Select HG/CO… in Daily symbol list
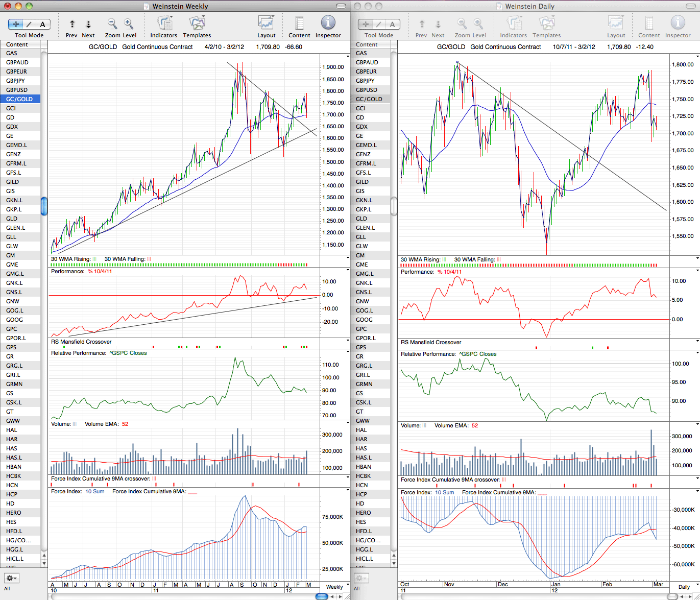The width and height of the screenshot is (700, 600). pyautogui.click(x=370, y=540)
